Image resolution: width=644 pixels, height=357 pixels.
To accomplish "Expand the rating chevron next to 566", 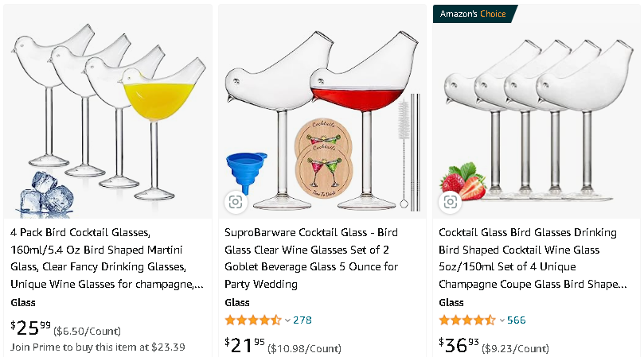I will click(x=502, y=320).
